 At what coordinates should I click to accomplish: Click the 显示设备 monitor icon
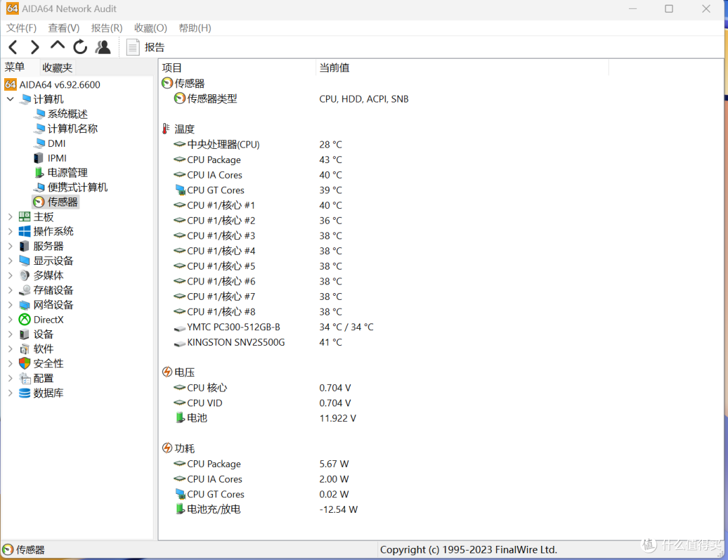pos(25,261)
